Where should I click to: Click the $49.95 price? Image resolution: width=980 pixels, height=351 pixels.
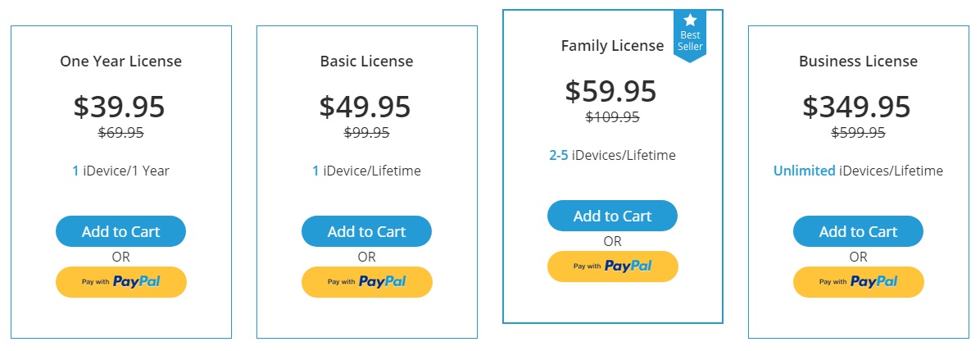[x=365, y=107]
